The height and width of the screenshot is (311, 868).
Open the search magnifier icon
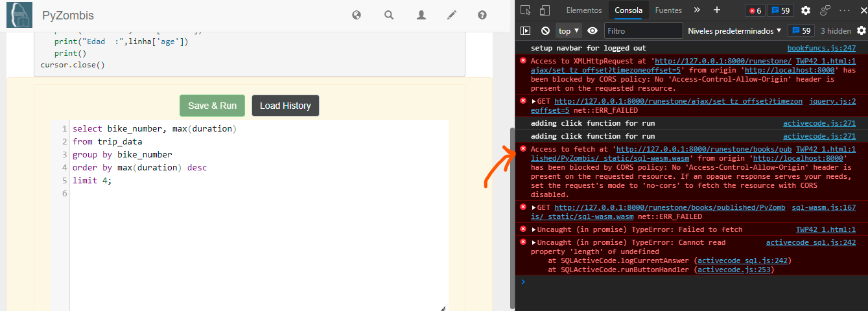[389, 15]
